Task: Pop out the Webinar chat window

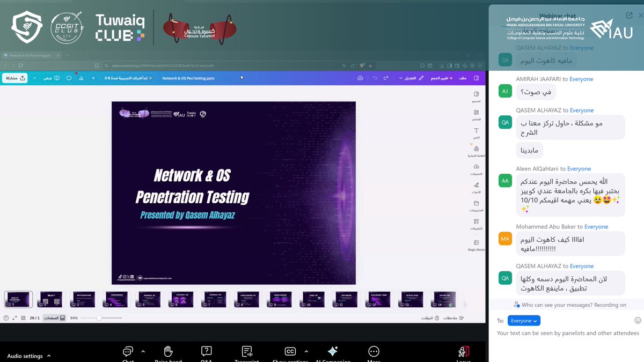Action: 628,16
